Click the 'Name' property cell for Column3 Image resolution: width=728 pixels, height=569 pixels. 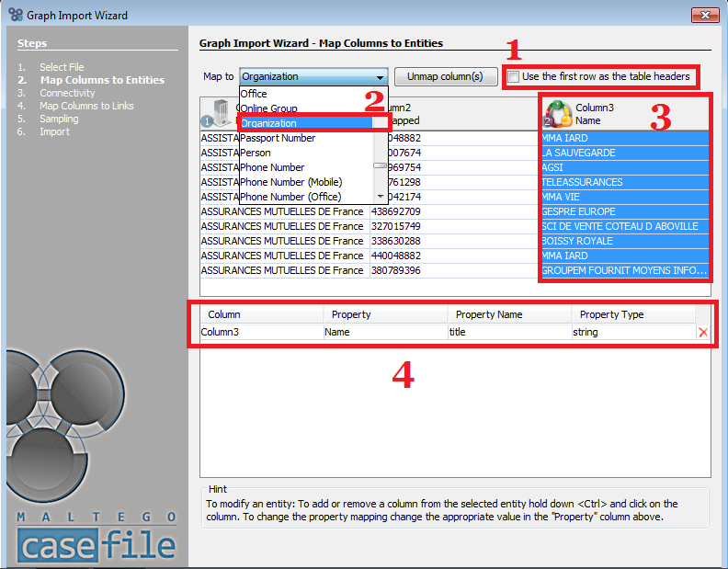tap(386, 332)
